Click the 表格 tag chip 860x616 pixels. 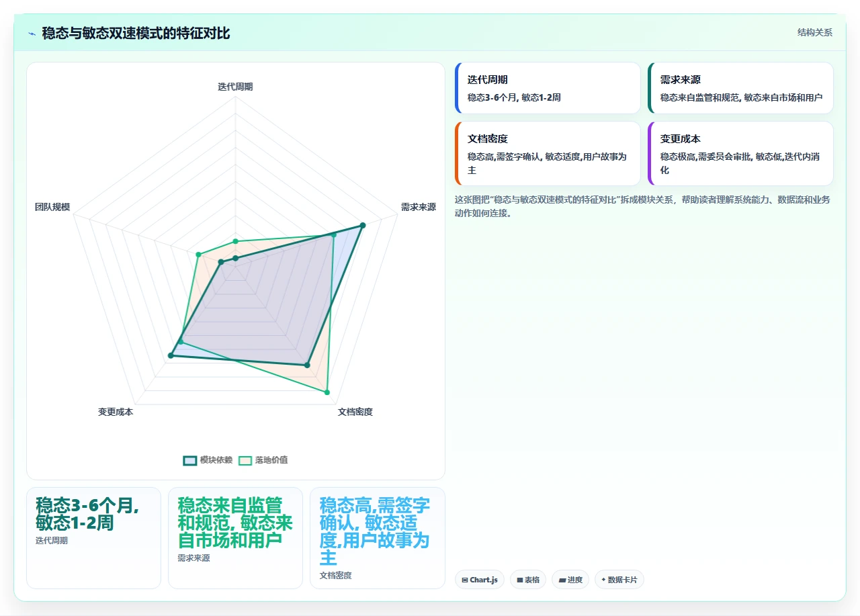pyautogui.click(x=528, y=580)
